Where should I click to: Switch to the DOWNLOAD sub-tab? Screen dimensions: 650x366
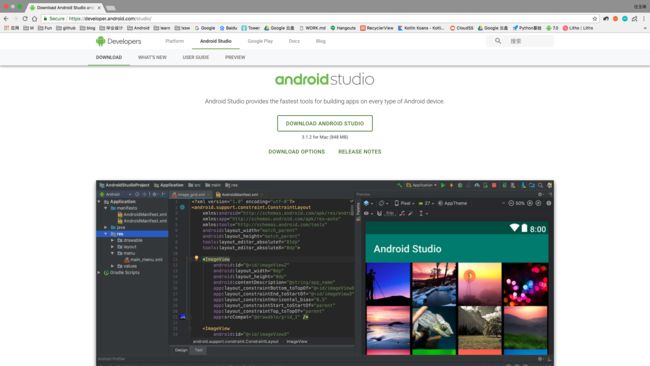(109, 57)
